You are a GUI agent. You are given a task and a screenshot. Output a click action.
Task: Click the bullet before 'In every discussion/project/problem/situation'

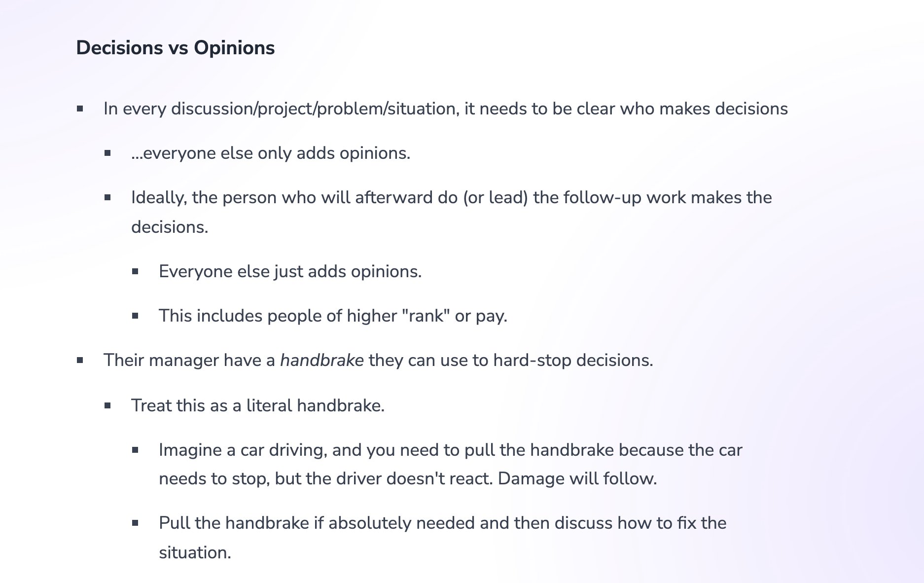click(80, 109)
